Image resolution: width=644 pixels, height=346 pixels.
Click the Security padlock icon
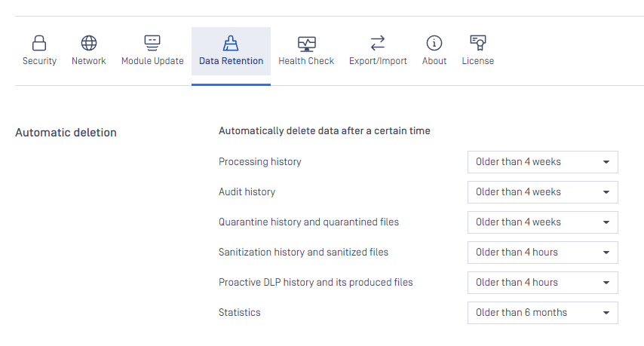pos(39,43)
